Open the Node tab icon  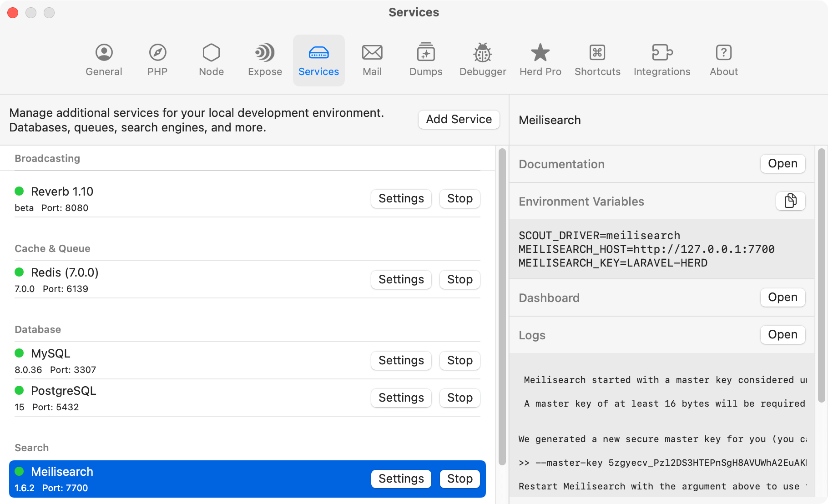click(x=211, y=60)
